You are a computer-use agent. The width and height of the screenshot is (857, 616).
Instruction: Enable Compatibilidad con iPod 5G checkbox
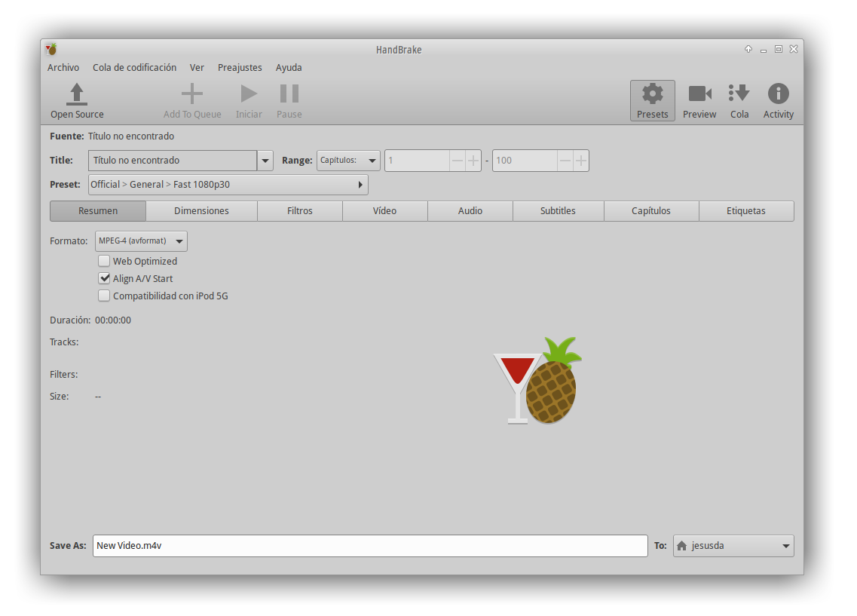[104, 296]
